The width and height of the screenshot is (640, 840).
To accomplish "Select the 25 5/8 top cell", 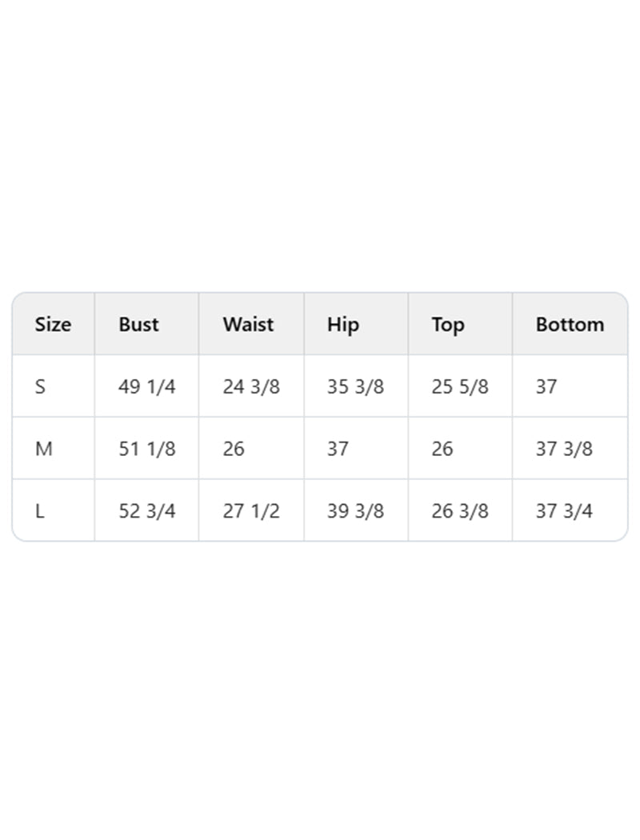I will tap(460, 386).
